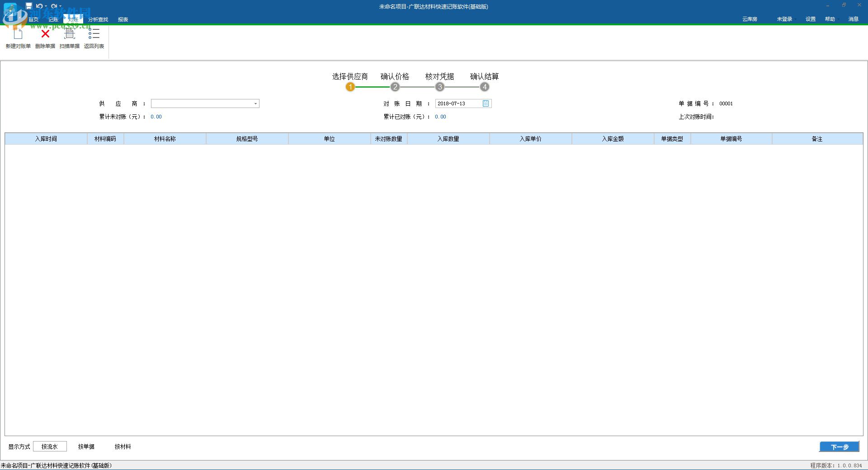The image size is (868, 470).
Task: Click the 备注 column header
Action: coord(817,139)
